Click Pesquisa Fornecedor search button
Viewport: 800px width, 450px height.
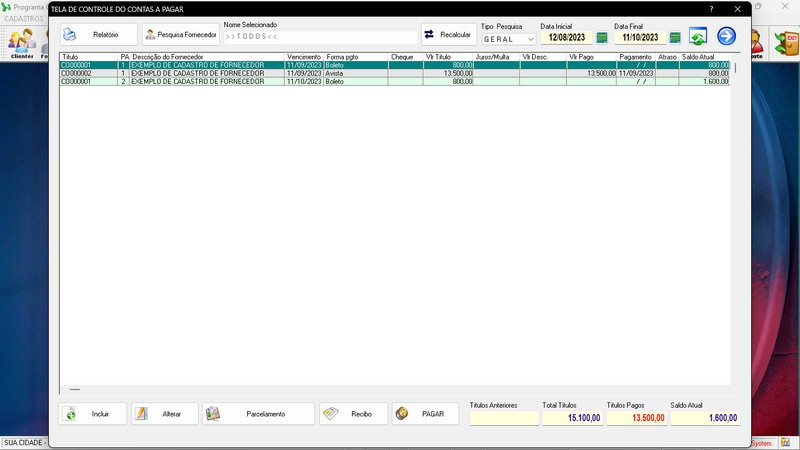click(x=181, y=35)
